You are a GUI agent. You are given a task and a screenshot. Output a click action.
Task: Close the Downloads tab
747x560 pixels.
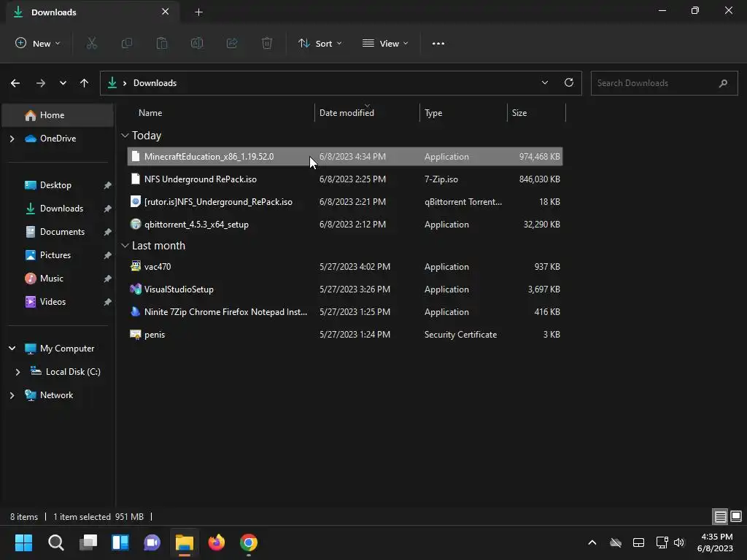(x=165, y=12)
